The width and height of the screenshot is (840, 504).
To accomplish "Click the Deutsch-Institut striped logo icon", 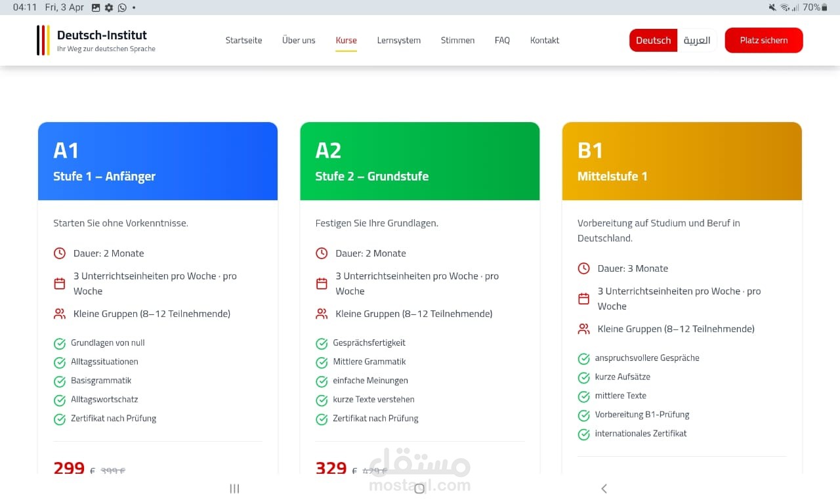I will (43, 40).
